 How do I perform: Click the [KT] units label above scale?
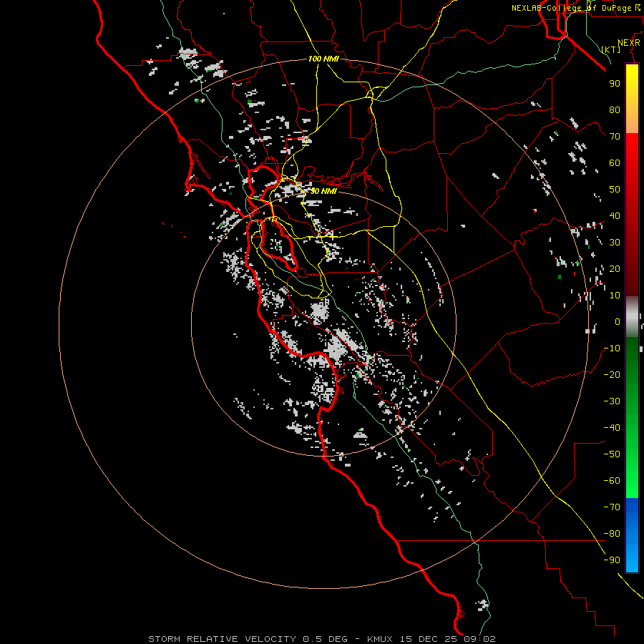point(611,49)
